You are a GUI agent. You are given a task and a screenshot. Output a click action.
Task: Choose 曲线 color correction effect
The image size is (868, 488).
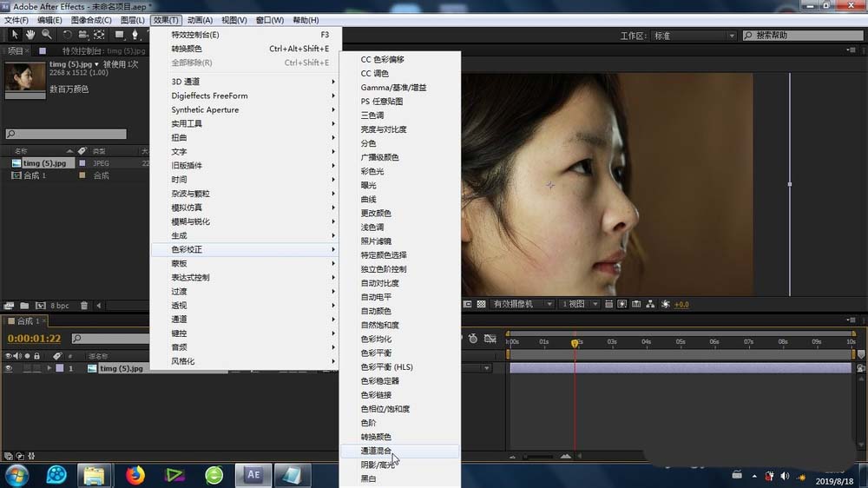coord(399,199)
